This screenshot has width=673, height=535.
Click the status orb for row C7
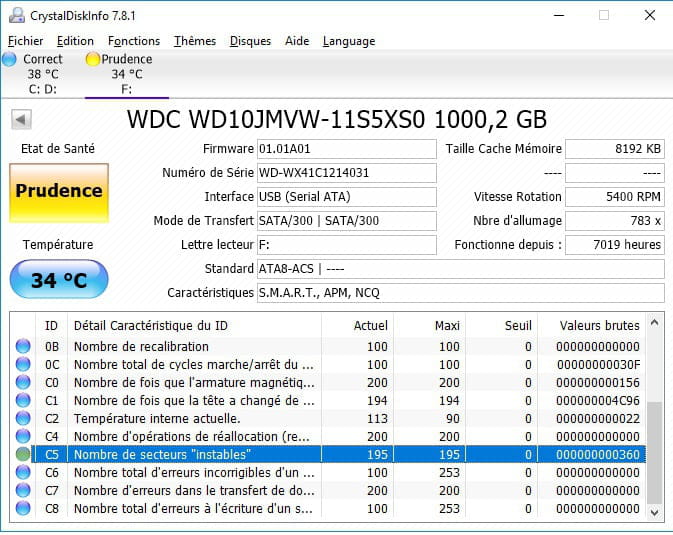[x=23, y=490]
